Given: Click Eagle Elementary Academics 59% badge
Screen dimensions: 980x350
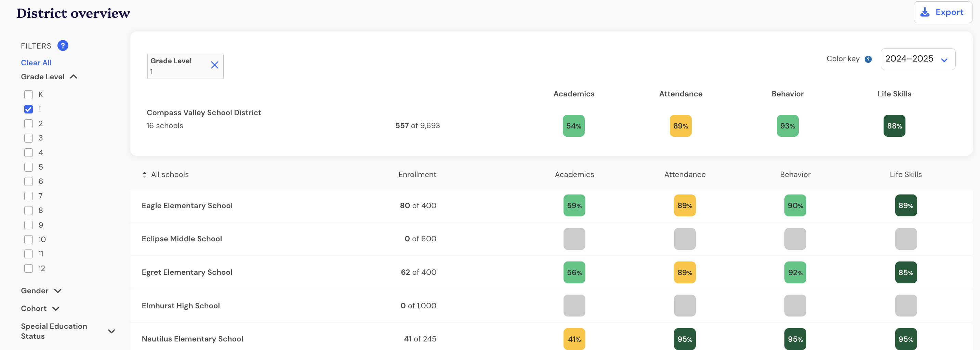Looking at the screenshot, I should (574, 205).
